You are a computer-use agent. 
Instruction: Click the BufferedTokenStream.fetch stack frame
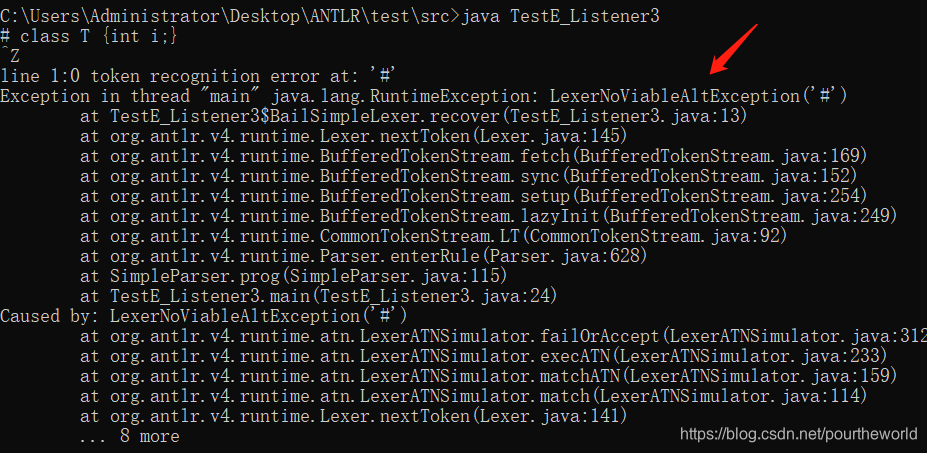(474, 157)
